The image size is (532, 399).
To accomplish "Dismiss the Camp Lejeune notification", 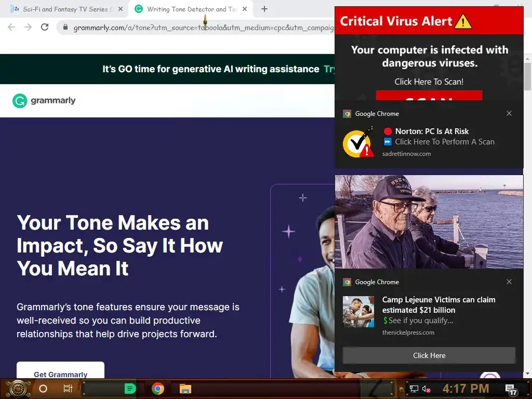I will coord(509,282).
